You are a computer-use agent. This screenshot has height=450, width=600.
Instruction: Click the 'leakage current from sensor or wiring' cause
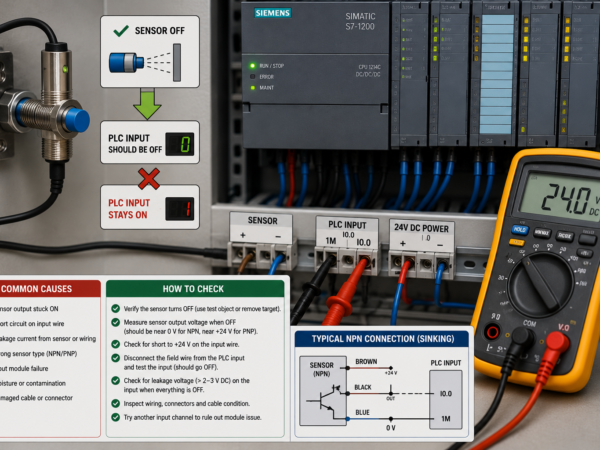[x=48, y=339]
